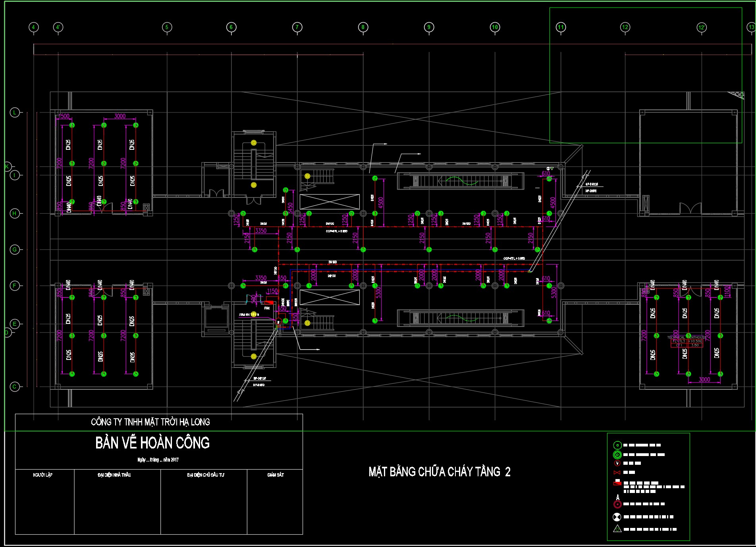This screenshot has height=547, width=756.
Task: Click row axis bubble G
Action: [x=15, y=249]
